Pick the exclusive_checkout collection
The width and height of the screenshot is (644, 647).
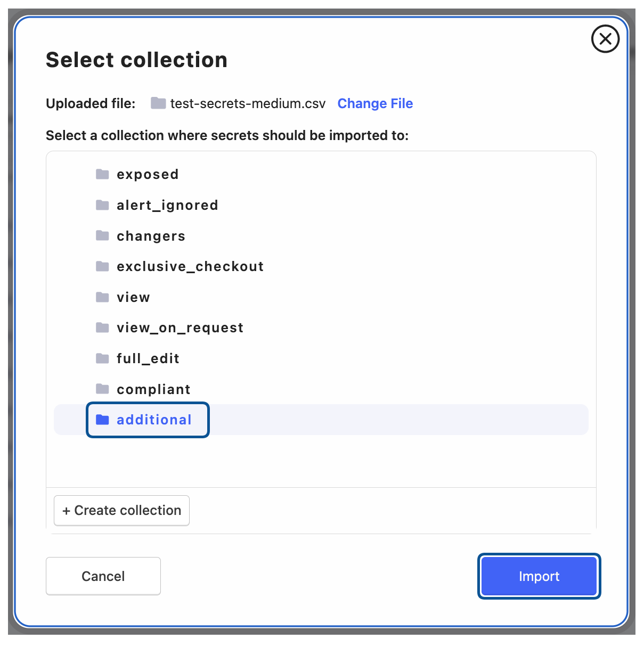pyautogui.click(x=190, y=266)
